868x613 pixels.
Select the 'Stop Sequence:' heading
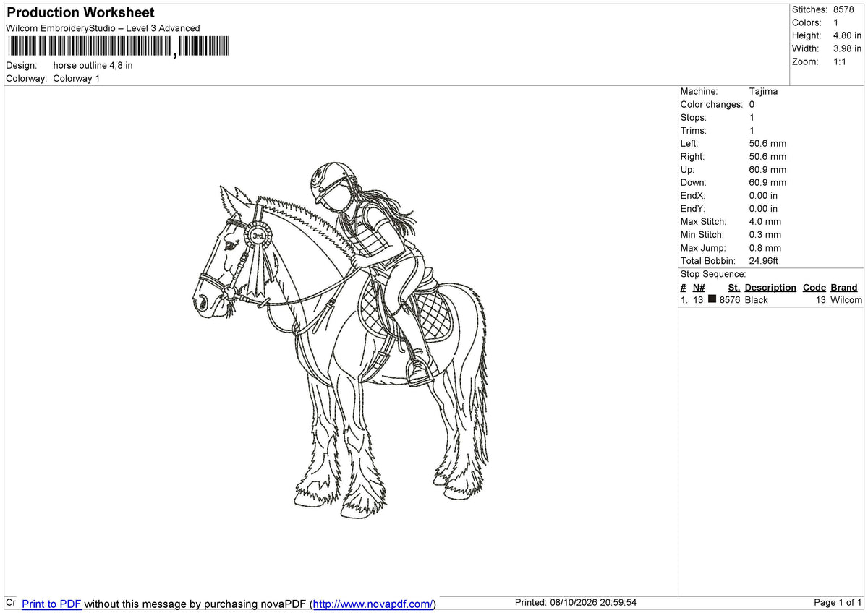click(713, 274)
